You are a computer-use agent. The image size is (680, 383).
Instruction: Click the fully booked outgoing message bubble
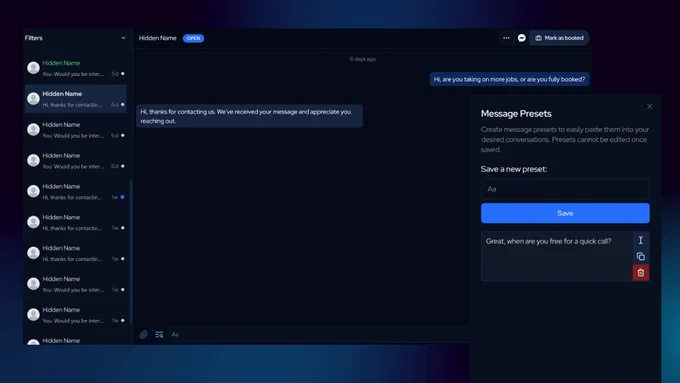tap(509, 79)
